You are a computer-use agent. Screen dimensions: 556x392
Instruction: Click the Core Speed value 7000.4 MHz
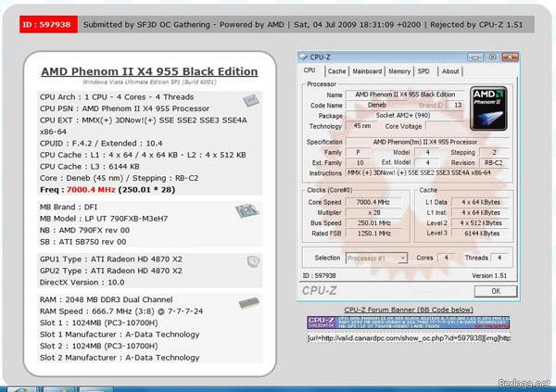373,202
